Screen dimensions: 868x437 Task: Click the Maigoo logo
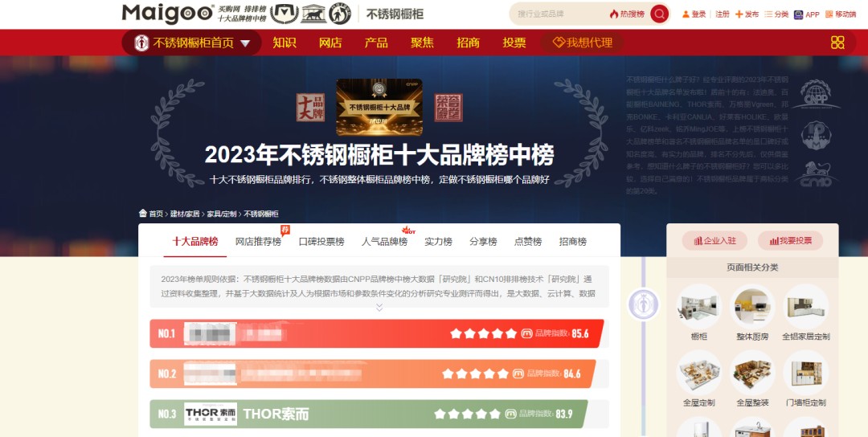coord(168,14)
